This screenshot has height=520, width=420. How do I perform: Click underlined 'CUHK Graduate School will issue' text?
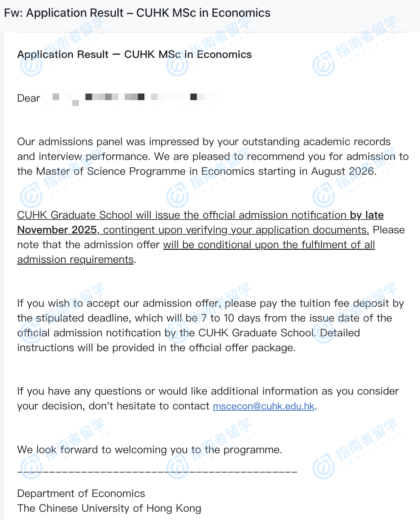pos(99,215)
